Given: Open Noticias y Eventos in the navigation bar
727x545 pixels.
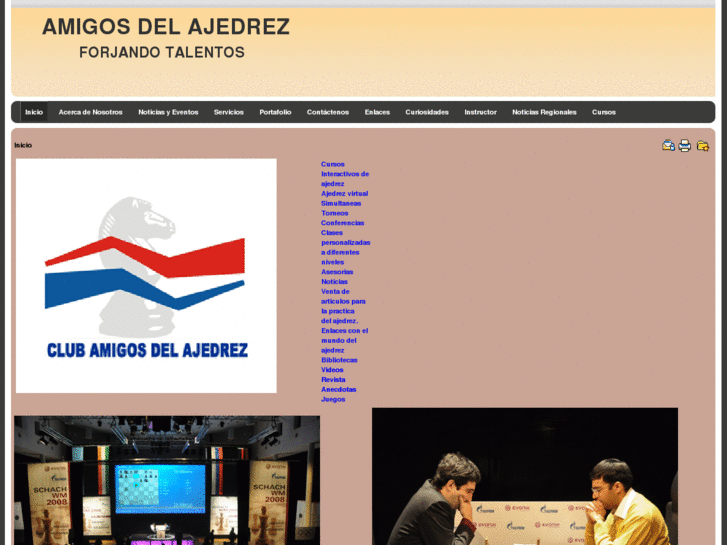Looking at the screenshot, I should pos(168,112).
